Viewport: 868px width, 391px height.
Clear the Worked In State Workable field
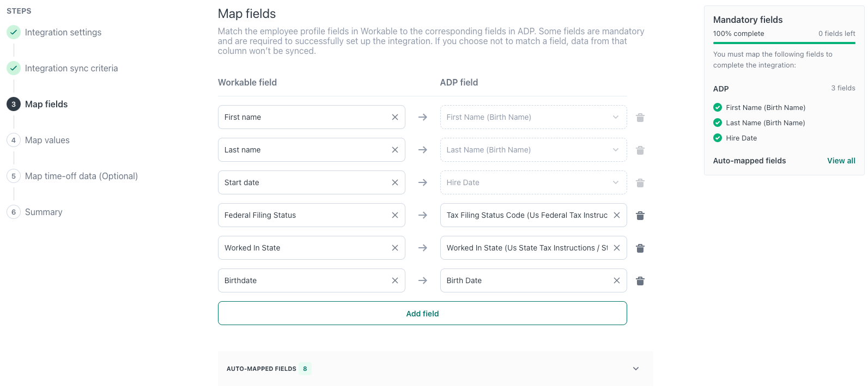point(395,248)
